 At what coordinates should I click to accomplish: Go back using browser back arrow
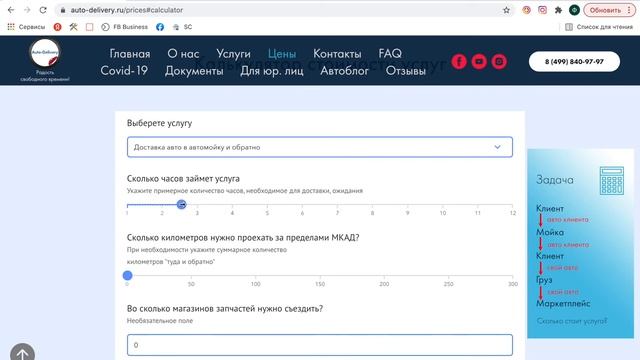click(11, 10)
